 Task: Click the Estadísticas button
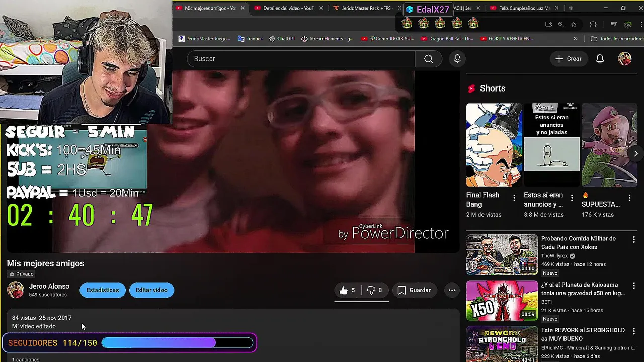103,290
